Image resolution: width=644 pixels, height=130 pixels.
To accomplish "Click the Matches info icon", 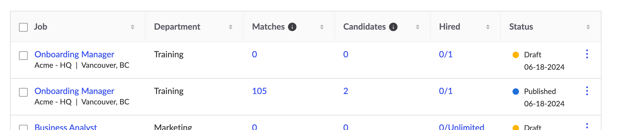I will (x=292, y=27).
